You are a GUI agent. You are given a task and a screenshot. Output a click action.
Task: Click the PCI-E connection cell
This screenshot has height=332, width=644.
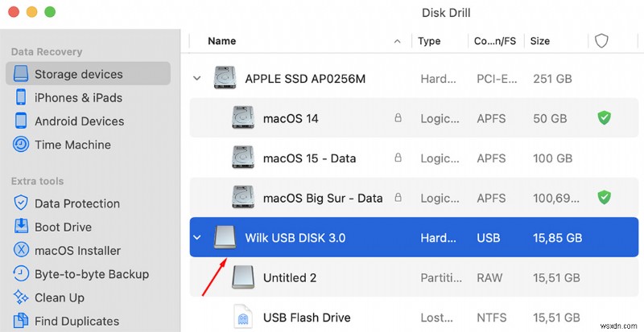(497, 79)
